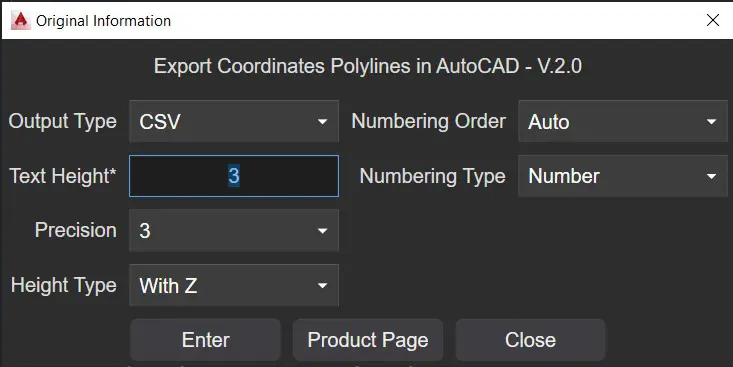Open the Output Type dropdown showing CSV

pos(234,122)
